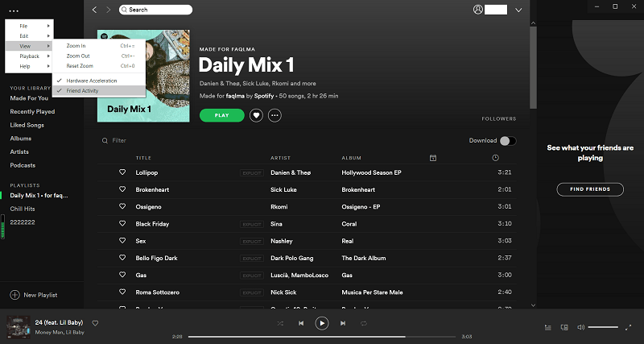The width and height of the screenshot is (644, 344).
Task: Open album Hollywood Season EP
Action: click(371, 172)
